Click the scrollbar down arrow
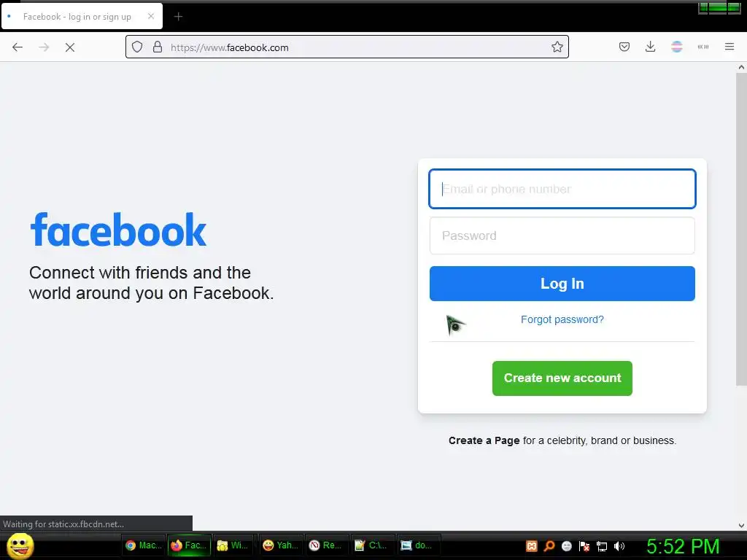Viewport: 747px width, 560px height. (741, 526)
